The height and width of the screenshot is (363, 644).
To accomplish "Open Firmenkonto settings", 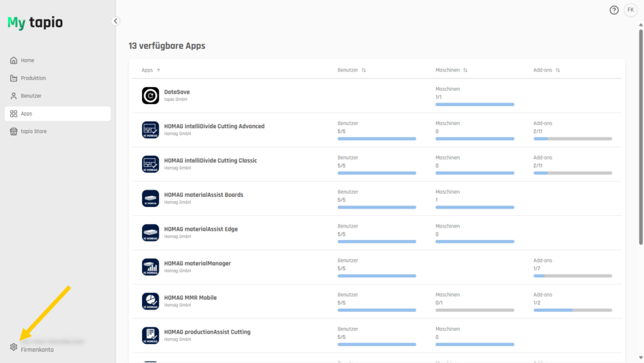I will click(37, 350).
